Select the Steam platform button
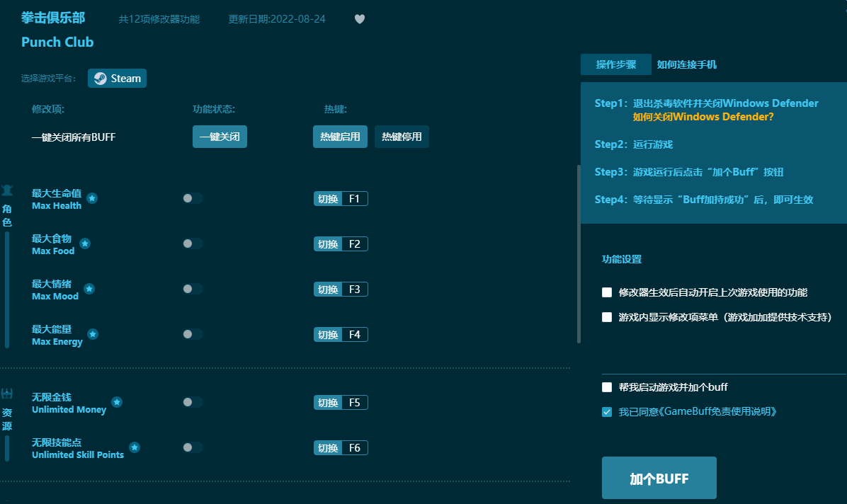Screen dimensions: 847x504 (118, 79)
